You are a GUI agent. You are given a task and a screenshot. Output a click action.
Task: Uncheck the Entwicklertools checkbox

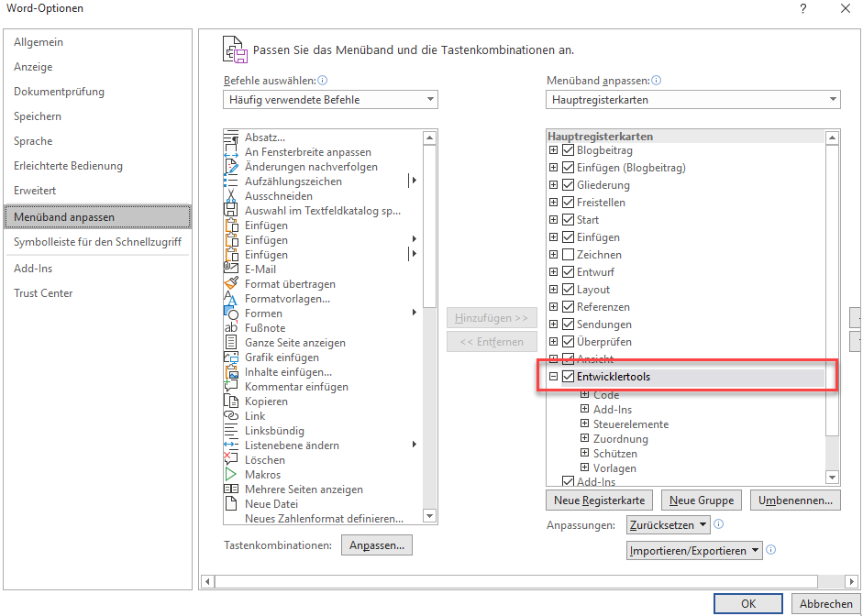point(568,377)
